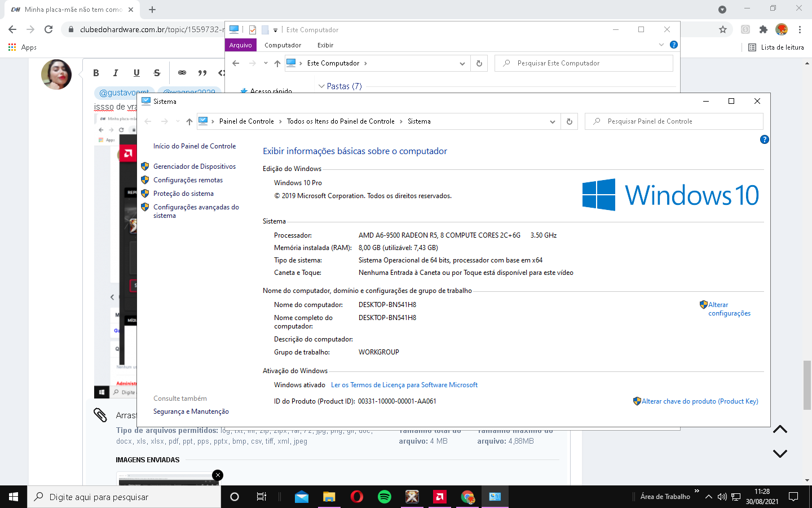
Task: Go up one level in Este Computador
Action: pos(277,63)
